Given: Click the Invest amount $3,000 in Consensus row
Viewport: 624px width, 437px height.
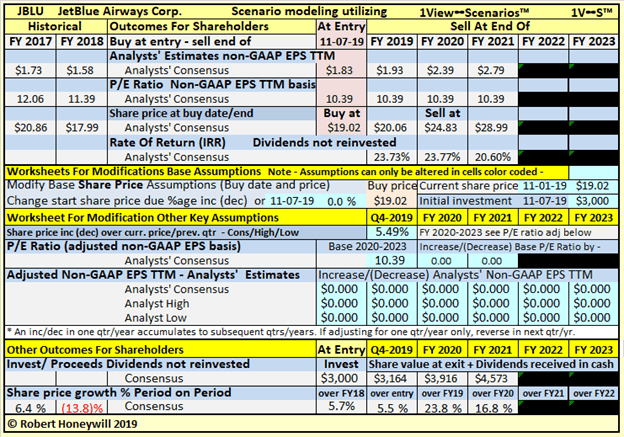Looking at the screenshot, I should 341,378.
